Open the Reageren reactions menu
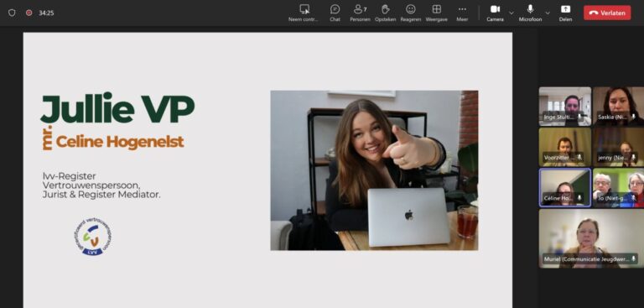This screenshot has height=308, width=644. (410, 13)
